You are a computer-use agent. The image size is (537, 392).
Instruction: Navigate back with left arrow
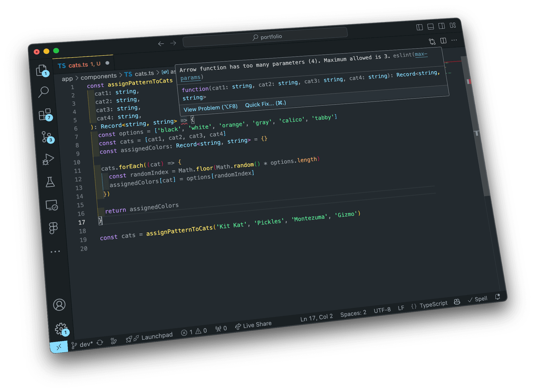161,44
